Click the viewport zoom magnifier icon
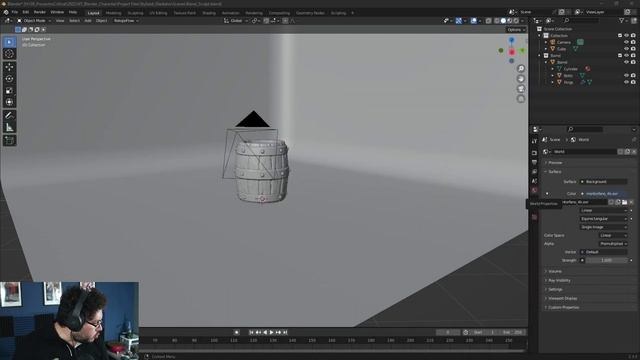This screenshot has height=360, width=640. click(x=521, y=68)
